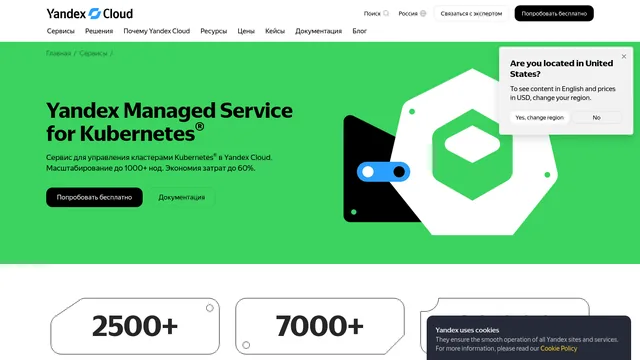Viewport: 640px width, 360px height.
Task: Open Кейсы in the navigation
Action: (275, 31)
